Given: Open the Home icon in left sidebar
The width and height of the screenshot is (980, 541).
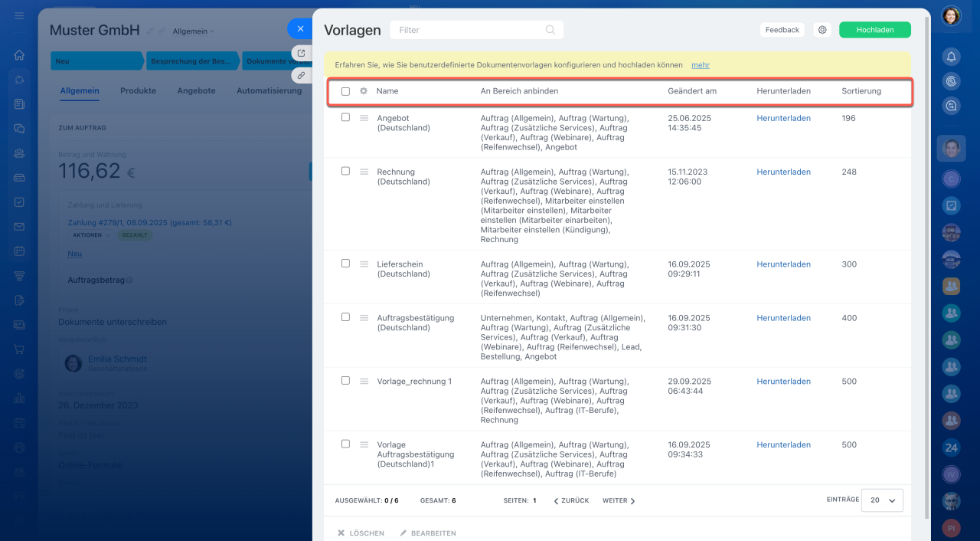Looking at the screenshot, I should [19, 55].
